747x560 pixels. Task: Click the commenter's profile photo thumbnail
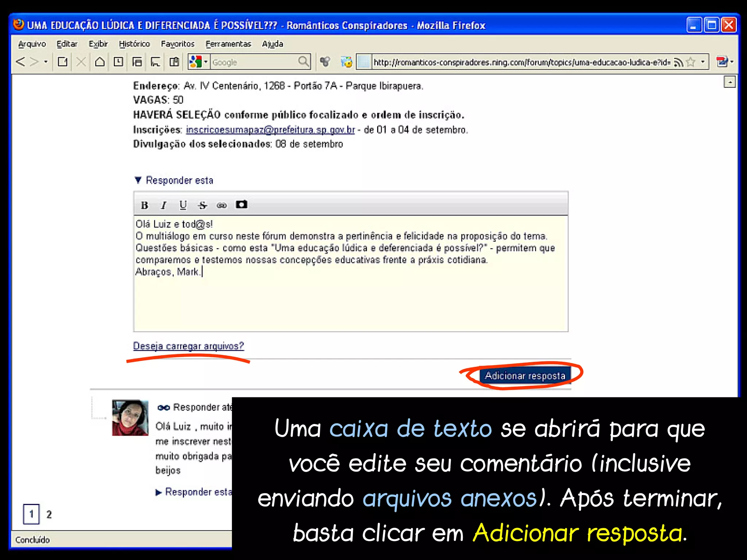(130, 418)
